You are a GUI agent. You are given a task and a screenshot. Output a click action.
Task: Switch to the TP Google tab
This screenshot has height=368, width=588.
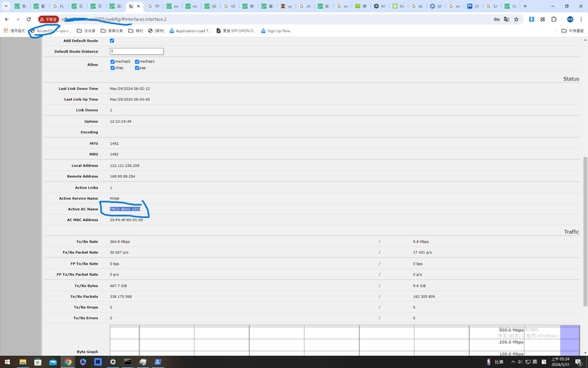tap(153, 6)
